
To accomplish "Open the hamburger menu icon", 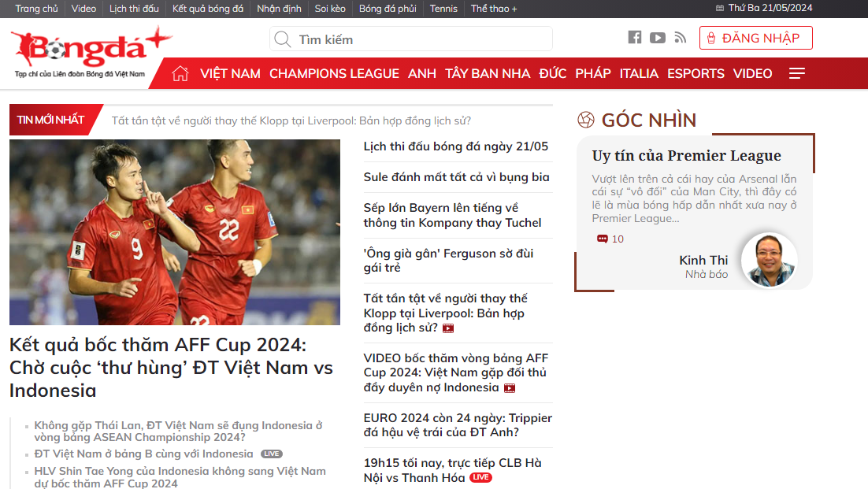I will 796,73.
